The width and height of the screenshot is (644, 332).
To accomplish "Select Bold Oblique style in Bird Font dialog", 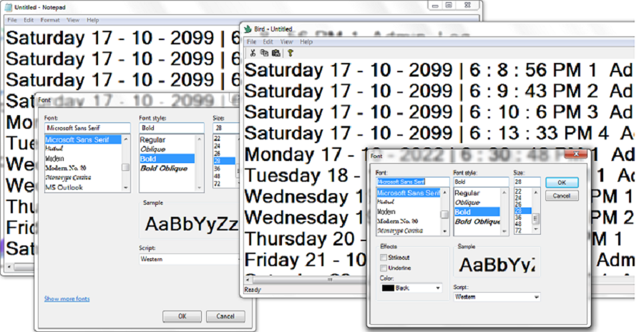I will tap(477, 222).
